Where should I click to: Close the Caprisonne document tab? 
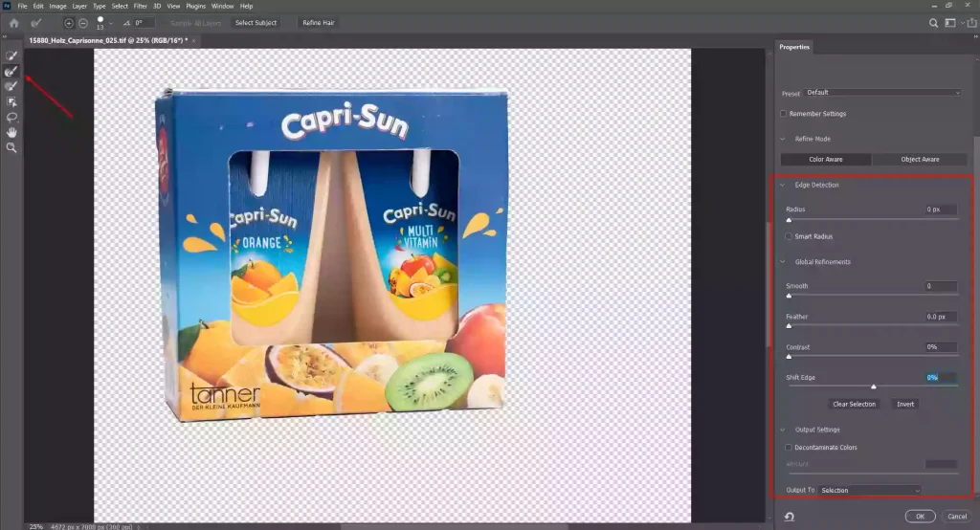point(193,40)
